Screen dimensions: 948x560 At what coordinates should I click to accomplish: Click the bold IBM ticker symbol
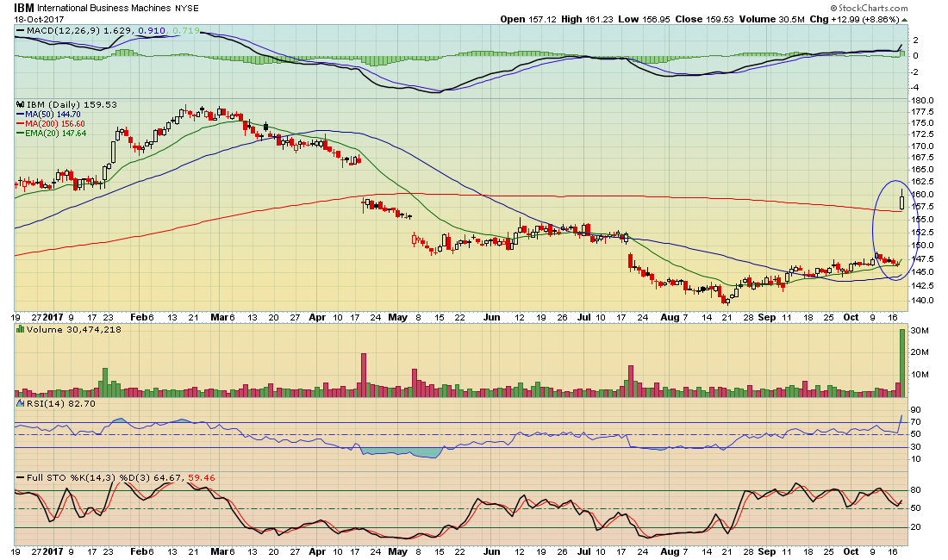pyautogui.click(x=24, y=8)
